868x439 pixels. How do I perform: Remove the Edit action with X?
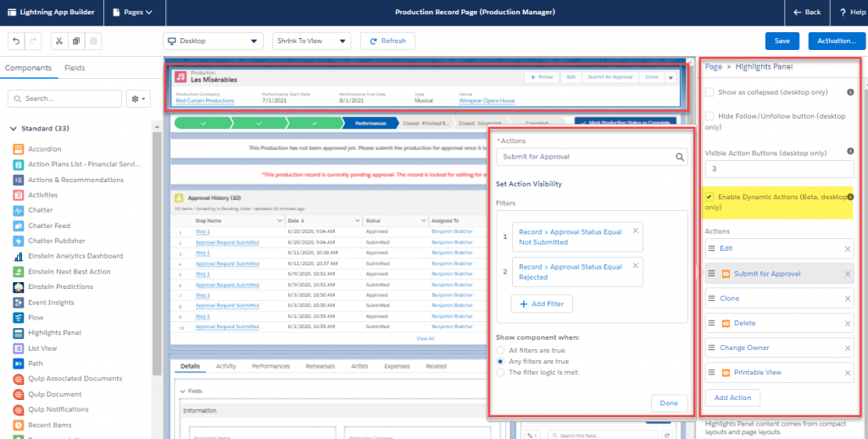(x=848, y=249)
